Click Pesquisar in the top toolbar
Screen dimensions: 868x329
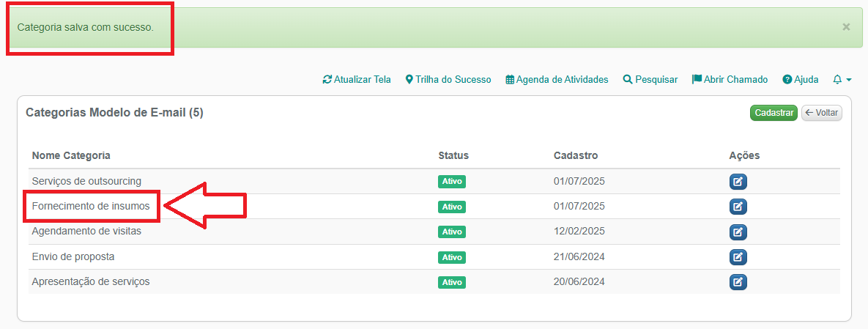pos(650,79)
